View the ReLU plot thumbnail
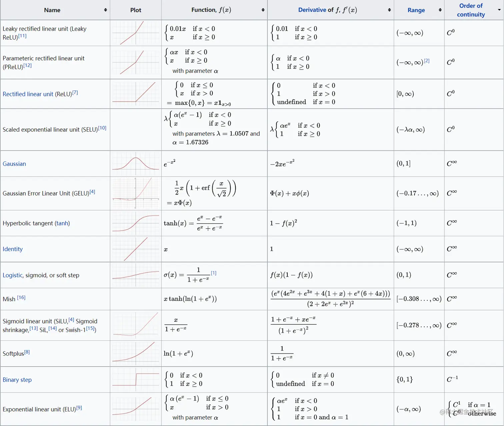This screenshot has width=504, height=426. (x=136, y=94)
